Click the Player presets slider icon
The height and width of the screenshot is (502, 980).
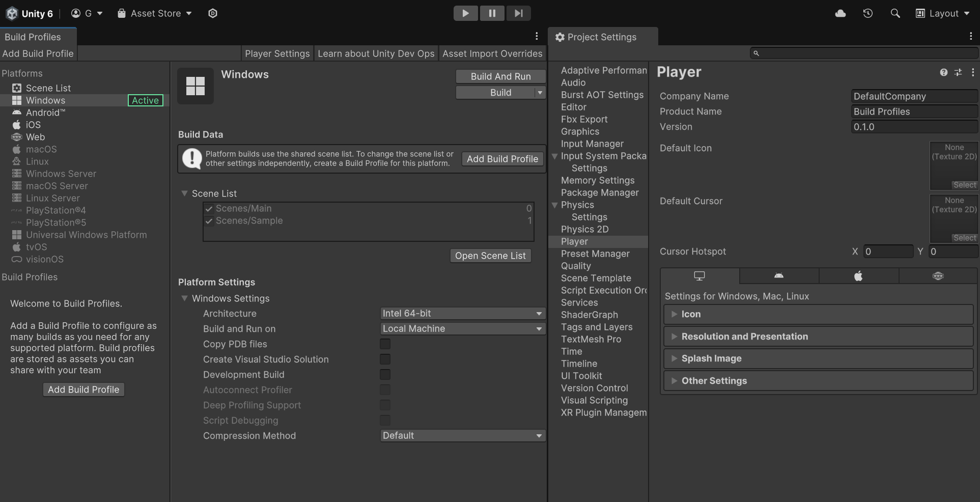click(958, 72)
